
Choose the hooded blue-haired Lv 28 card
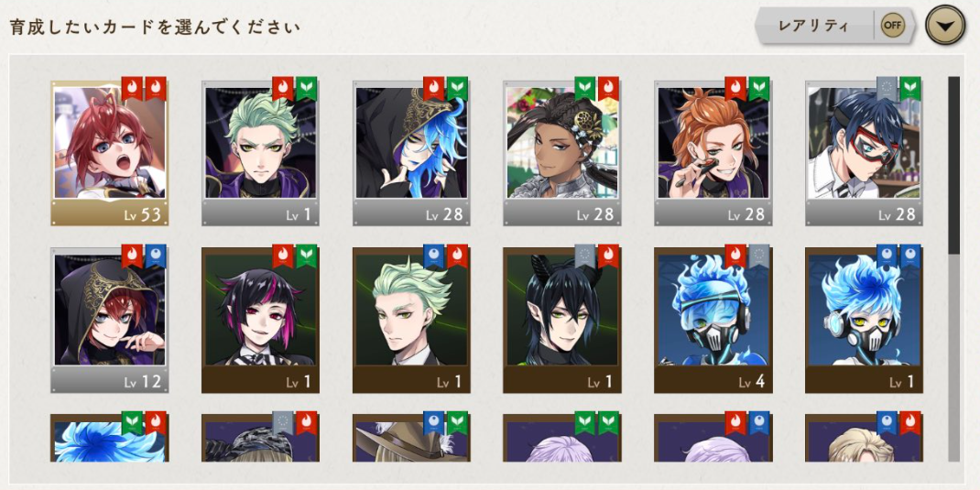point(411,153)
